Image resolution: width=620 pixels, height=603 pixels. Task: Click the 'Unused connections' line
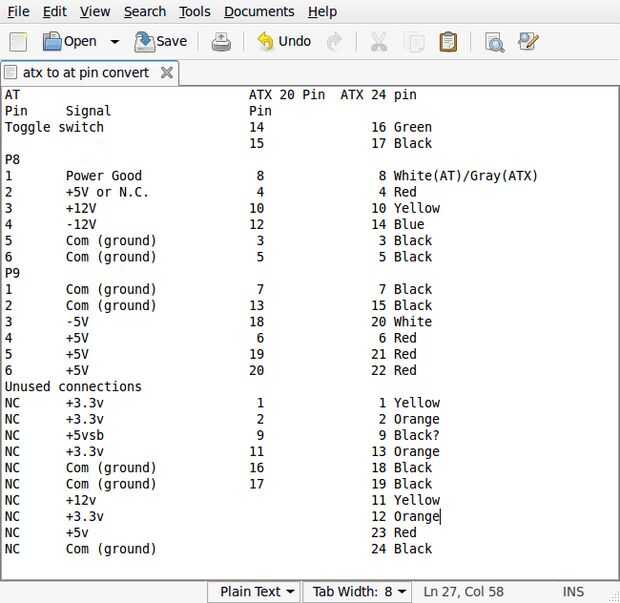point(73,387)
